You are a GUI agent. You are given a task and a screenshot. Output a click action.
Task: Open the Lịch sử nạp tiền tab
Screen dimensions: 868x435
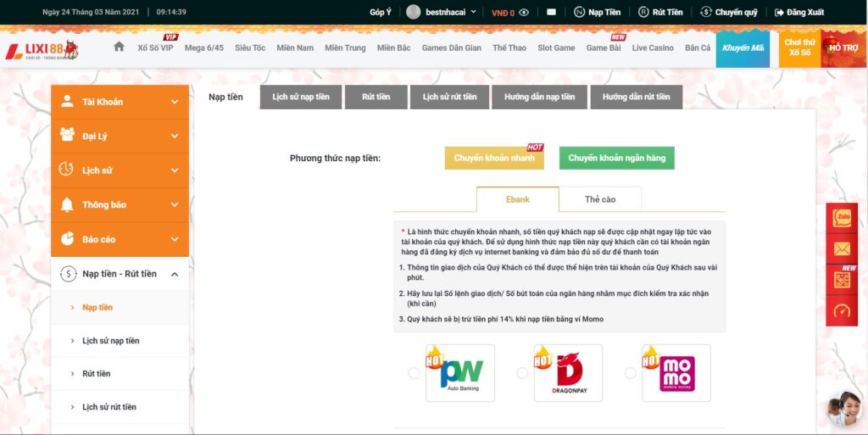point(301,97)
